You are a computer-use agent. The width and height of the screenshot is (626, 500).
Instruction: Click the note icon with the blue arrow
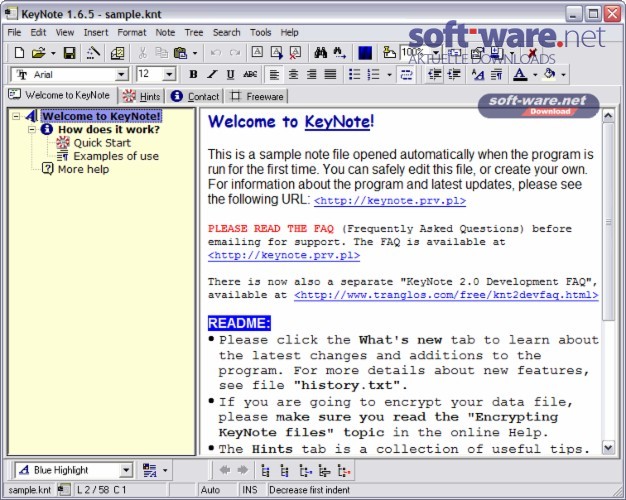(276, 53)
